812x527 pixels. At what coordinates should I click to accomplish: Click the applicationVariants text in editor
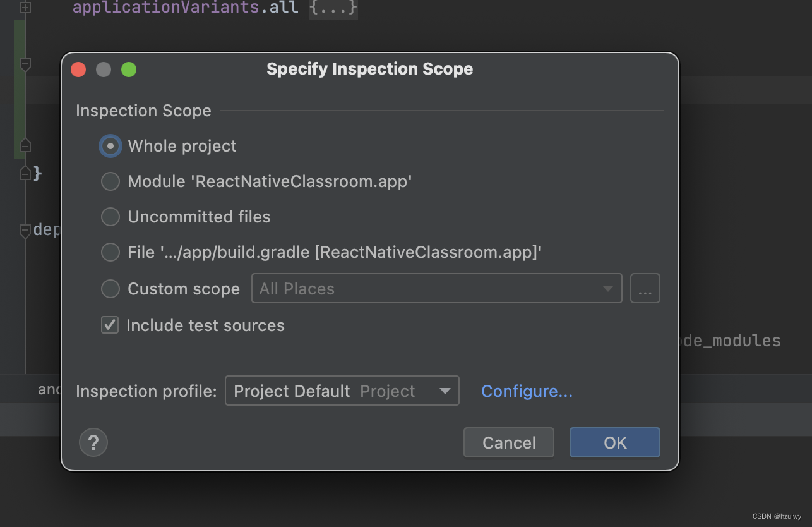point(166,8)
